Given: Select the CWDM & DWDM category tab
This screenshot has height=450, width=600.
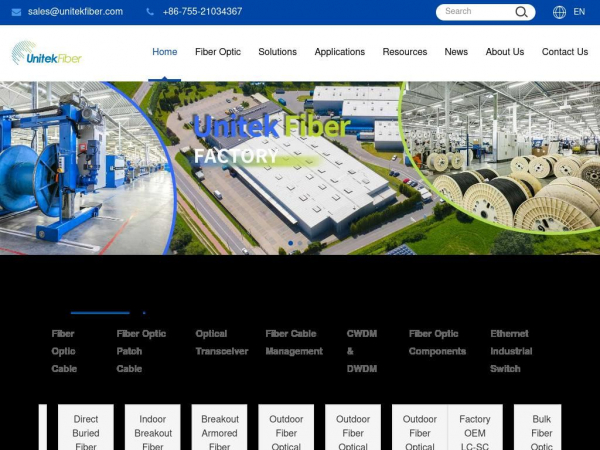Looking at the screenshot, I should pos(362,351).
